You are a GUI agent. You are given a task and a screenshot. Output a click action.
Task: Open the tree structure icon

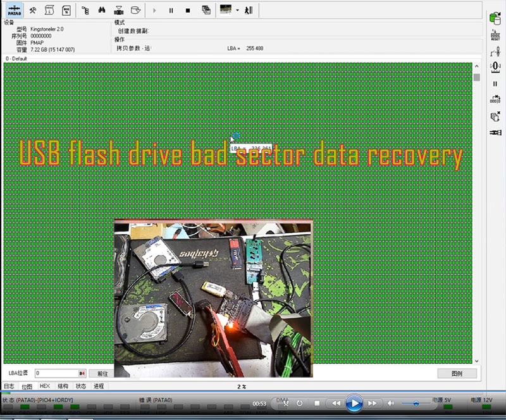point(85,11)
